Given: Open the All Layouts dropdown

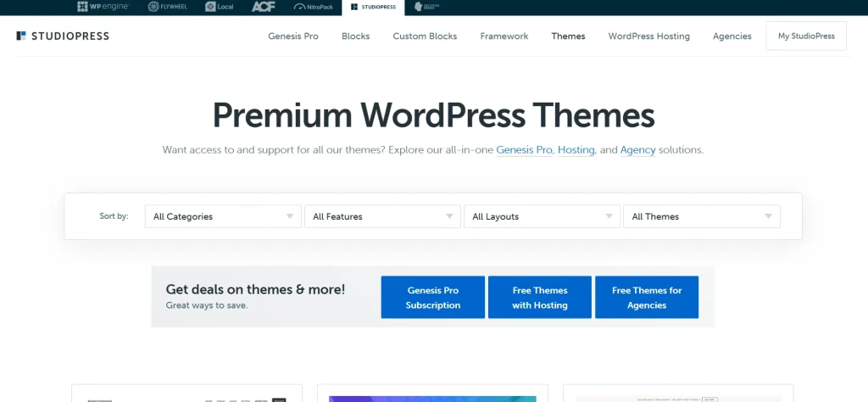Looking at the screenshot, I should (x=542, y=216).
